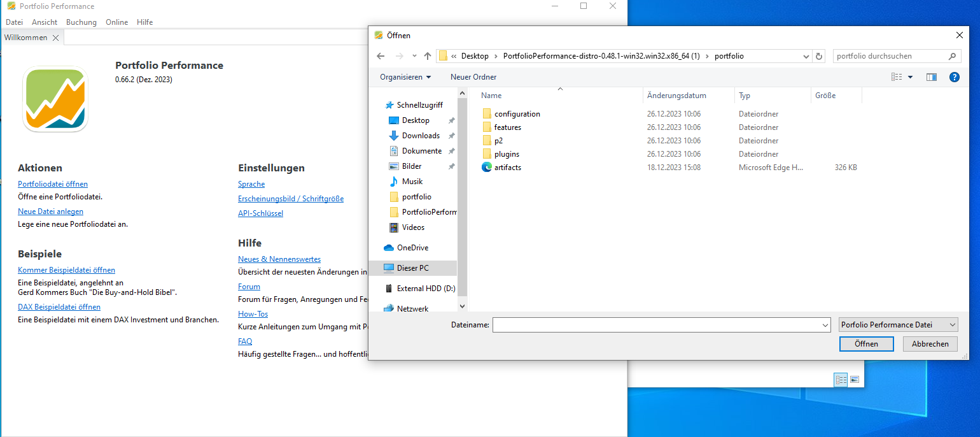980x437 pixels.
Task: Open the FAQ link
Action: (x=245, y=341)
